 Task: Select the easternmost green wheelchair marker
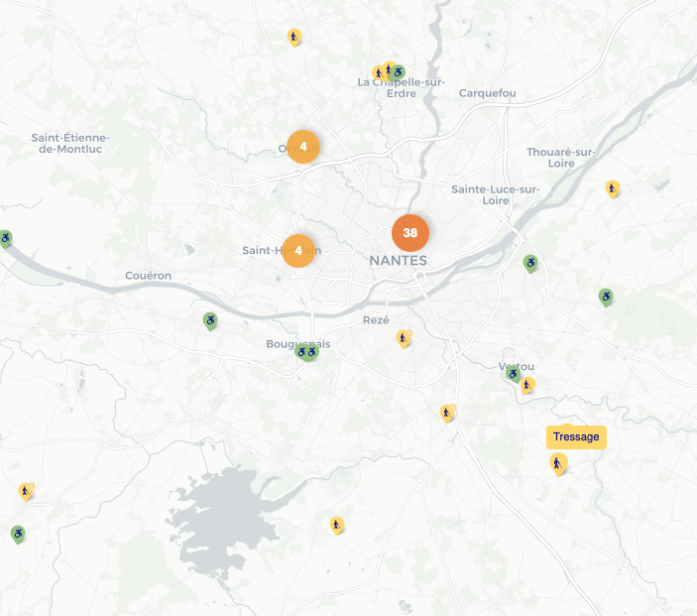click(606, 296)
